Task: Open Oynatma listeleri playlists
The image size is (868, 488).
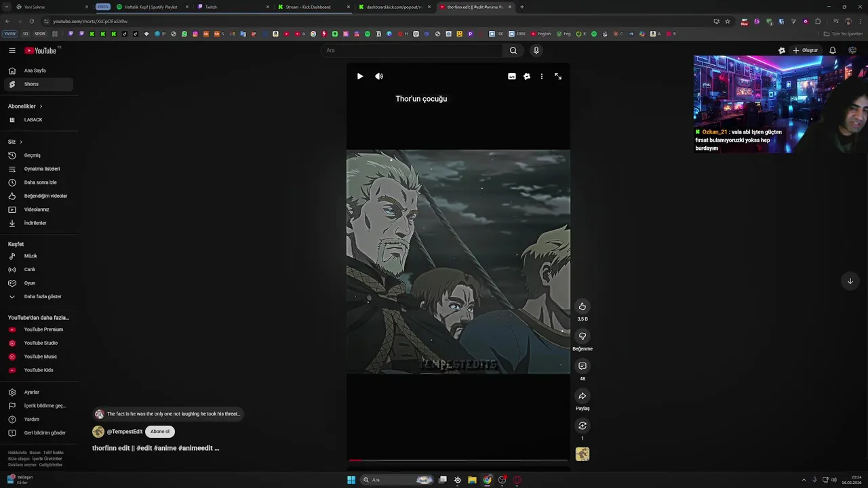Action: pyautogui.click(x=39, y=169)
